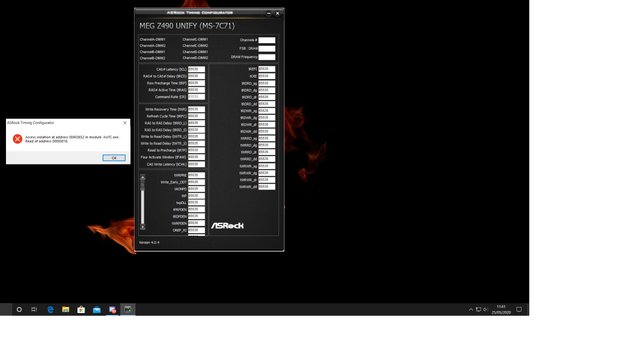Open the Action Center notifications icon

[x=519, y=309]
